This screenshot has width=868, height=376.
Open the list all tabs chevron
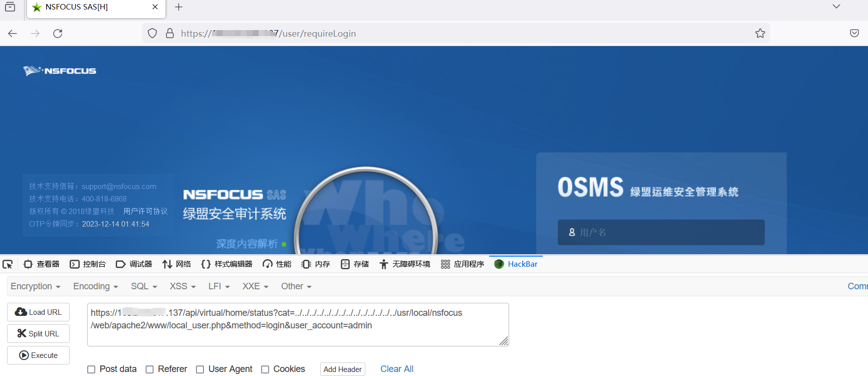836,7
